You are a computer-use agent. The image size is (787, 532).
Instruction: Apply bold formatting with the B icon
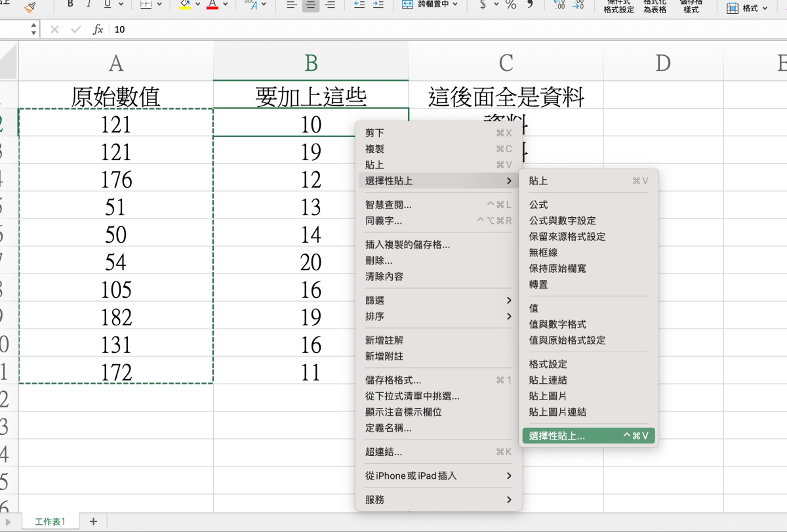pos(70,5)
